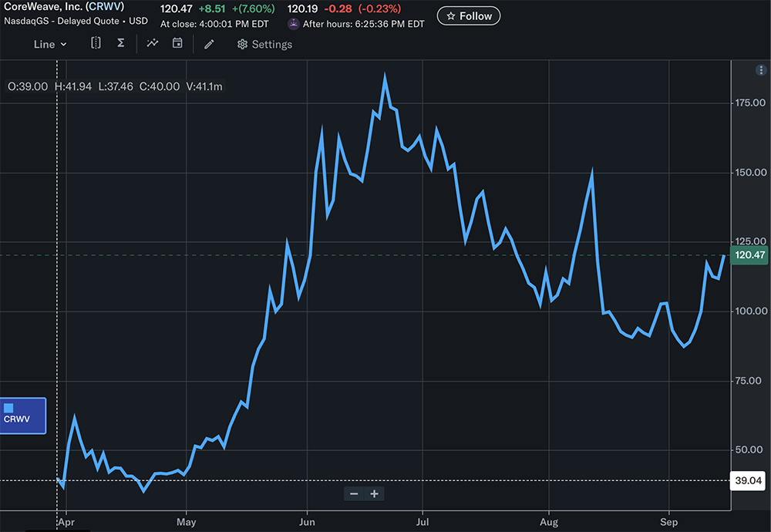Follow CoreWeave stock with the Follow button
Screen dimensions: 771x532
tap(468, 15)
